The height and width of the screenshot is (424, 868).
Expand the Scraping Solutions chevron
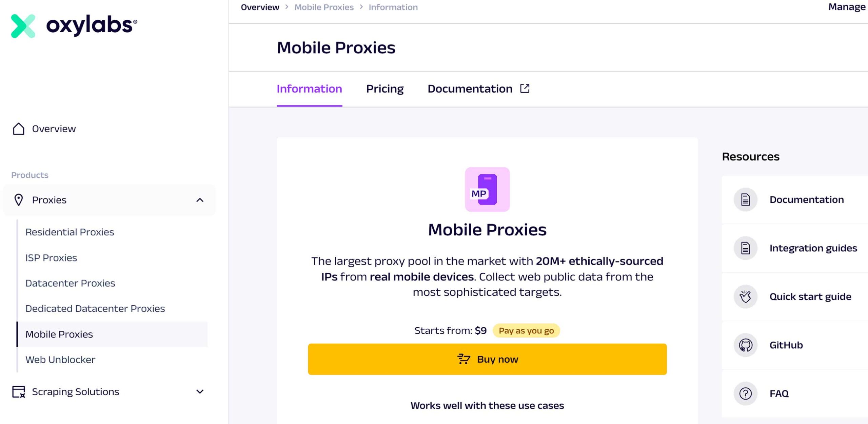click(x=200, y=391)
